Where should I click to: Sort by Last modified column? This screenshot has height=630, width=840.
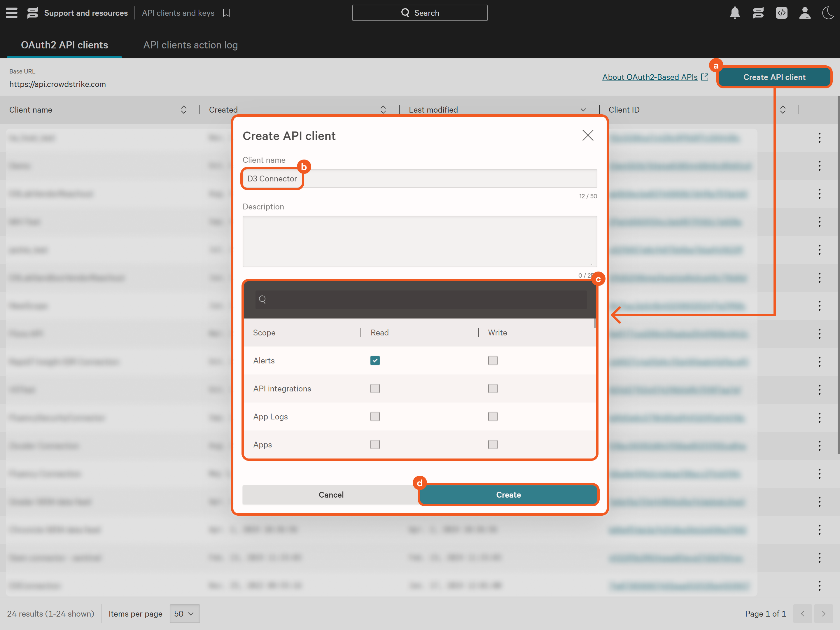[x=583, y=110]
